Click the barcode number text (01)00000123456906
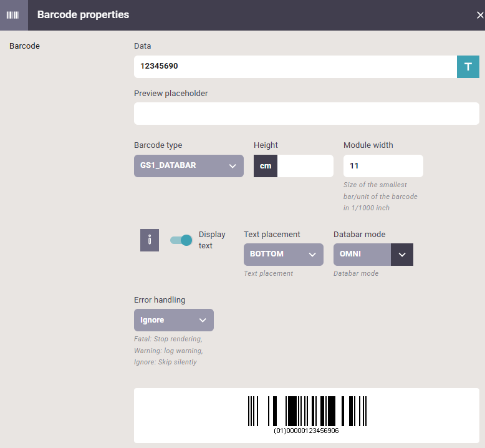 coord(306,431)
